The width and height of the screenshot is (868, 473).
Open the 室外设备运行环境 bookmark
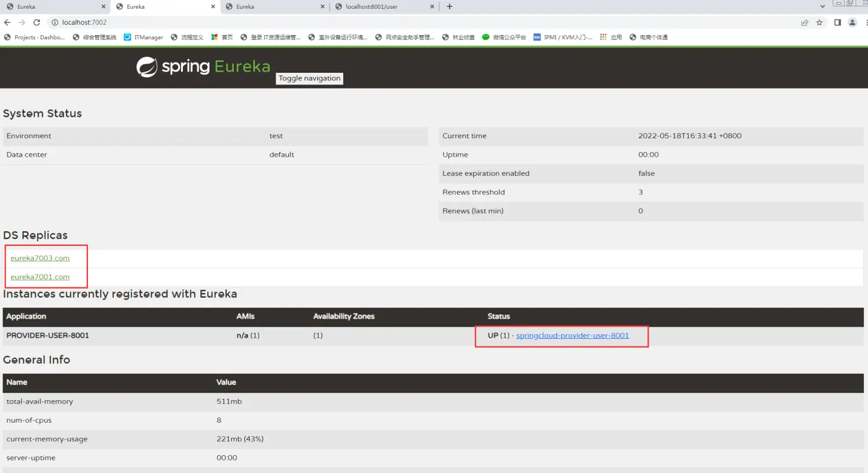coord(338,37)
